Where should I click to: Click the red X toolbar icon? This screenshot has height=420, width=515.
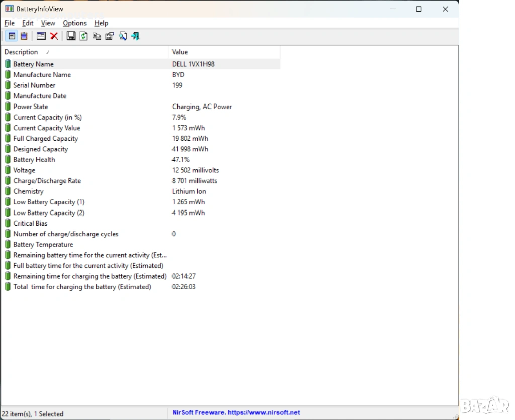click(54, 36)
